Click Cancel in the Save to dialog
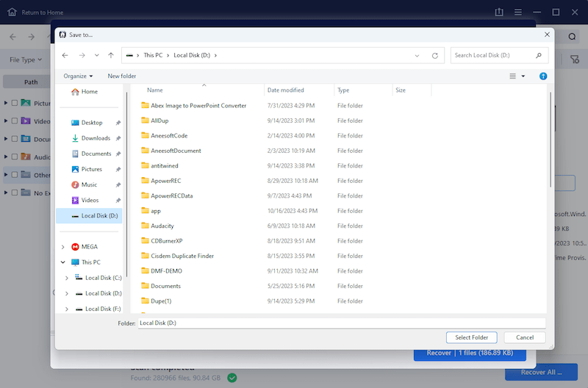This screenshot has width=588, height=388. (525, 337)
